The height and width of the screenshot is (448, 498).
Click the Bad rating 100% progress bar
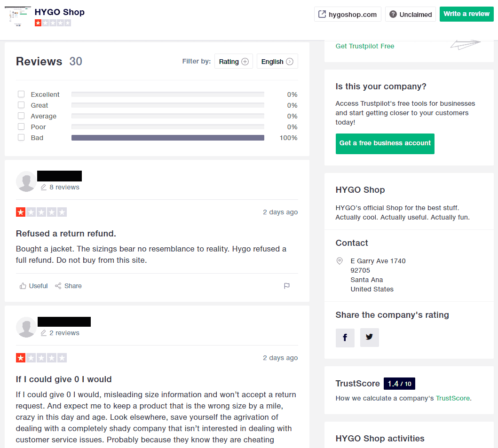(x=167, y=137)
